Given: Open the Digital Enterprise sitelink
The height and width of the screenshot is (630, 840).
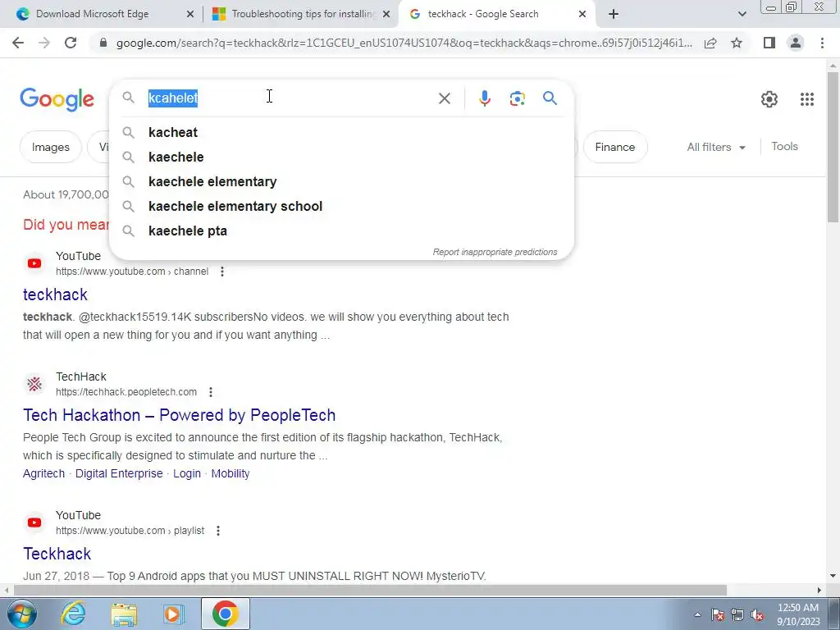Looking at the screenshot, I should pyautogui.click(x=119, y=473).
